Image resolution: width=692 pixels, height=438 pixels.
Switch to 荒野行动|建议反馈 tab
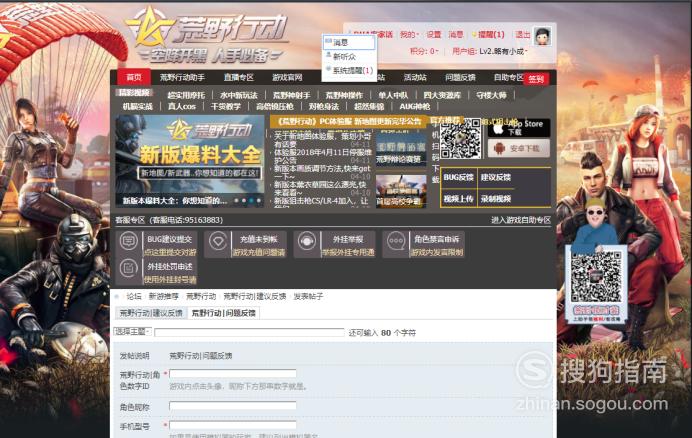(x=151, y=313)
